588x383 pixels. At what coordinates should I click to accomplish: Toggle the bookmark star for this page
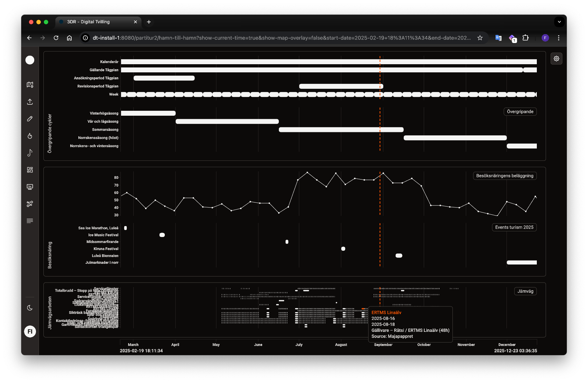pyautogui.click(x=480, y=38)
